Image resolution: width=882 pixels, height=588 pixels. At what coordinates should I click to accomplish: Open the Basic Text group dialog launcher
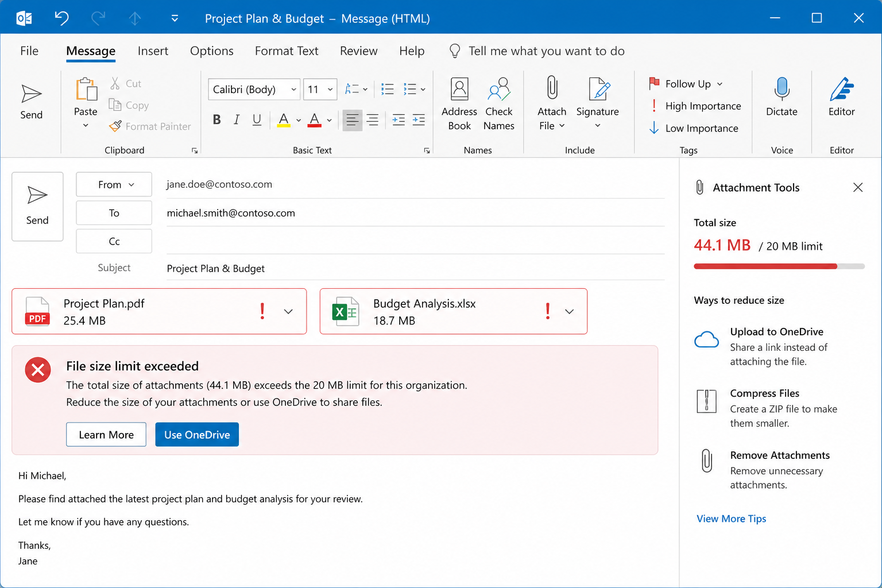427,150
